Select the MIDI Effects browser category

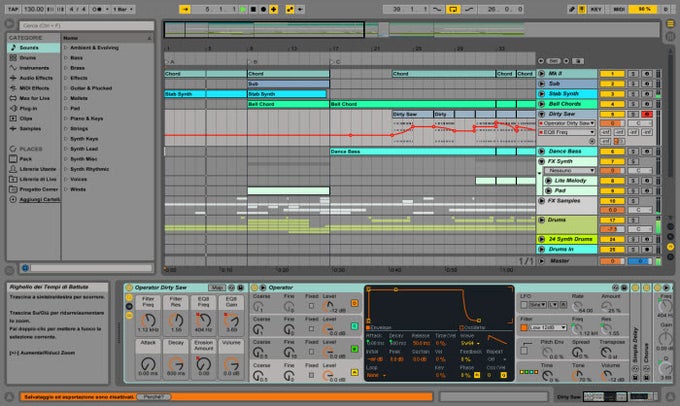(33, 88)
